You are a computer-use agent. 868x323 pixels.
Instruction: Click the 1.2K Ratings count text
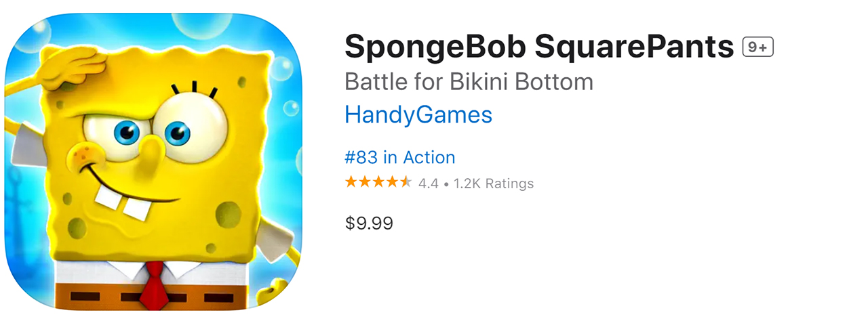click(x=494, y=184)
